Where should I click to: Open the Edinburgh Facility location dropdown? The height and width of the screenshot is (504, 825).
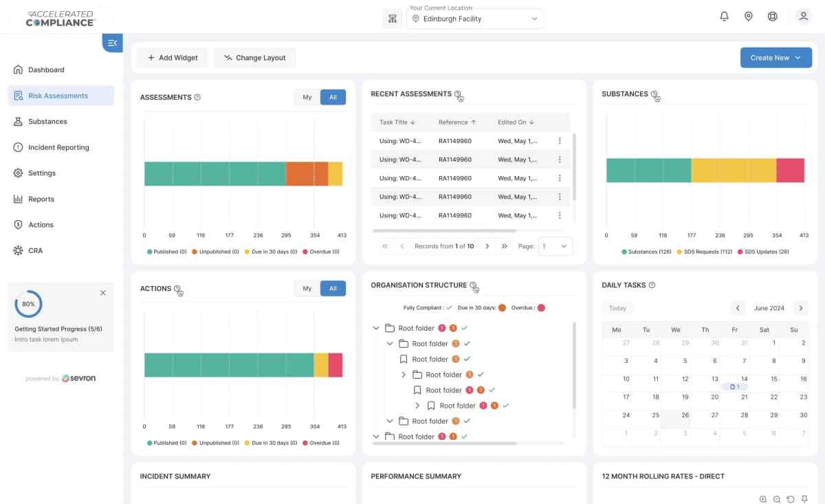click(474, 19)
